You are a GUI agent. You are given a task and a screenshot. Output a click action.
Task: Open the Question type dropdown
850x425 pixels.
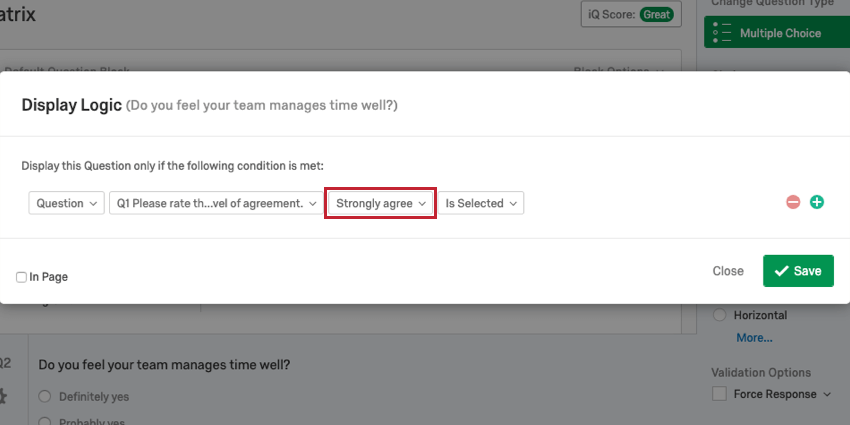coord(66,203)
